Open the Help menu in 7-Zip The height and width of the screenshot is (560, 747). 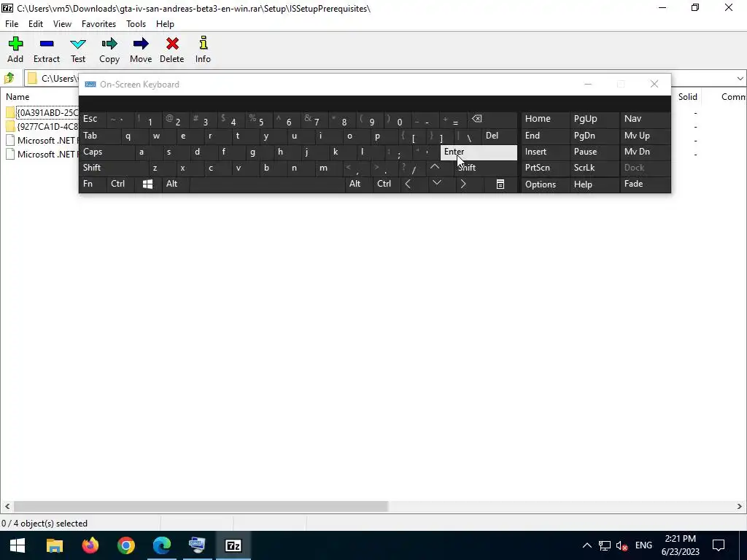coord(165,24)
